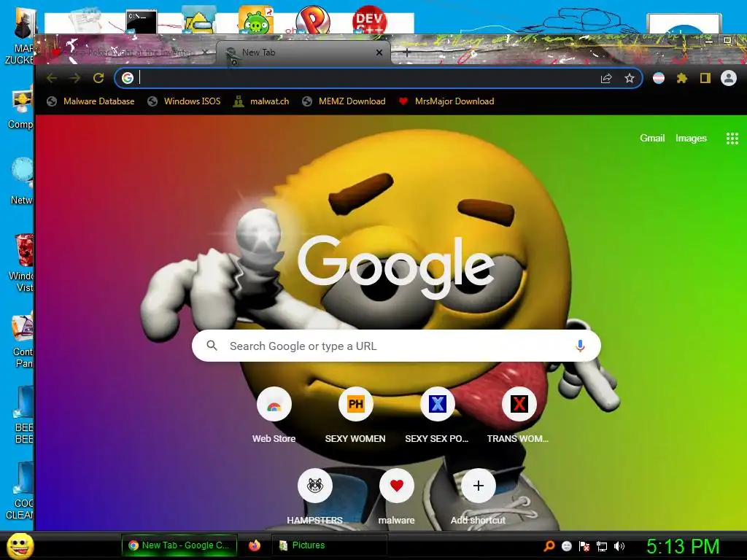Click the magnifier in Google search box
The image size is (747, 560).
(x=212, y=346)
